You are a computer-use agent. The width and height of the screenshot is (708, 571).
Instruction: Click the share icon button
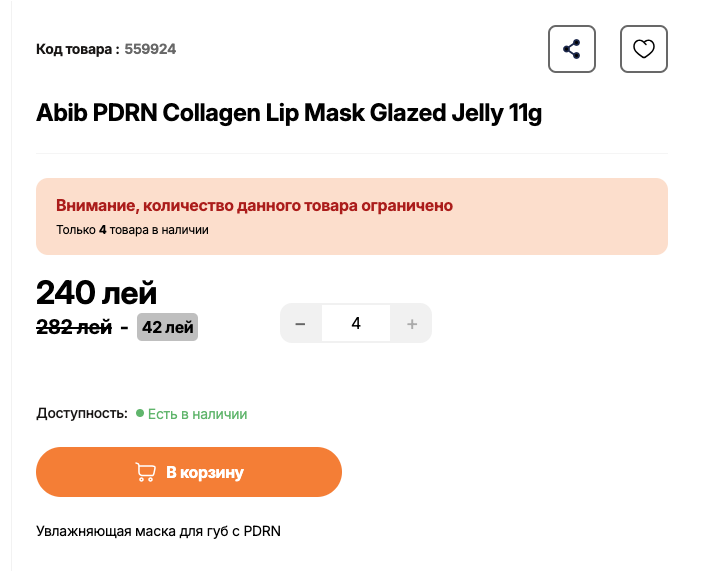coord(571,49)
